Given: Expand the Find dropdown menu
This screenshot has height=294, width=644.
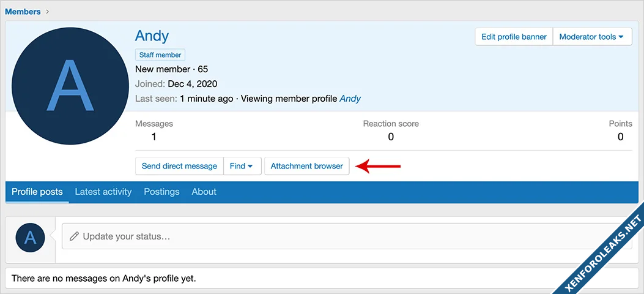Looking at the screenshot, I should click(x=242, y=166).
